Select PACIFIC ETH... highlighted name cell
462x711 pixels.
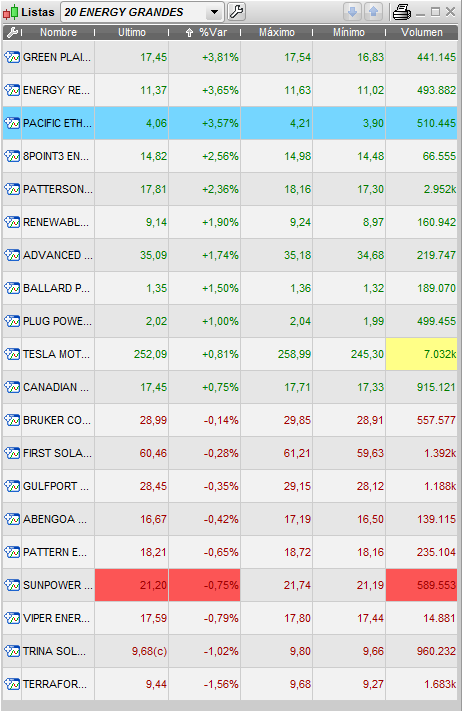point(58,123)
